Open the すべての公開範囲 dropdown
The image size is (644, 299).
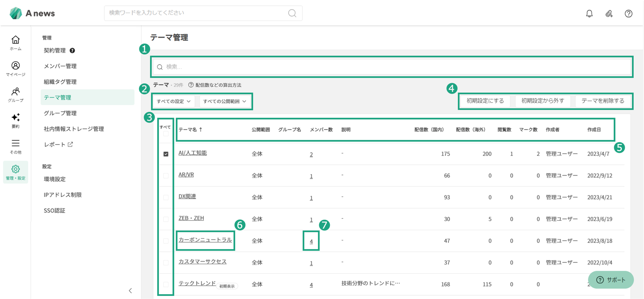tap(225, 101)
